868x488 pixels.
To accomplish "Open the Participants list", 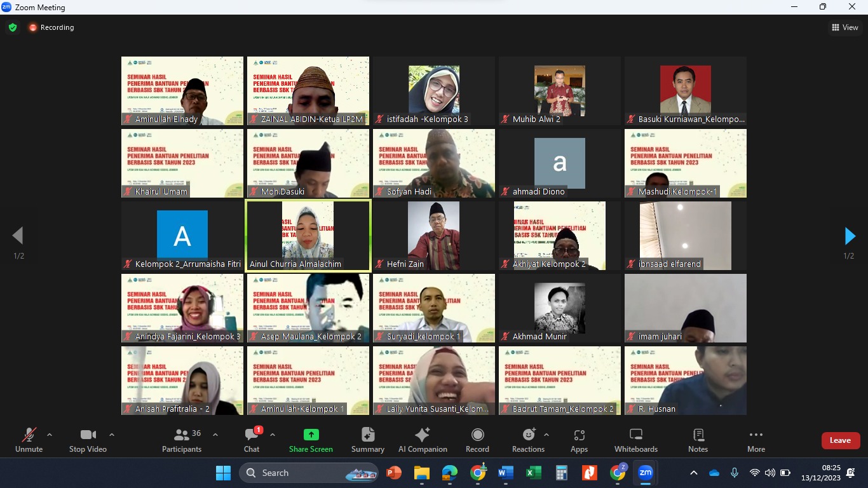I will pyautogui.click(x=182, y=440).
